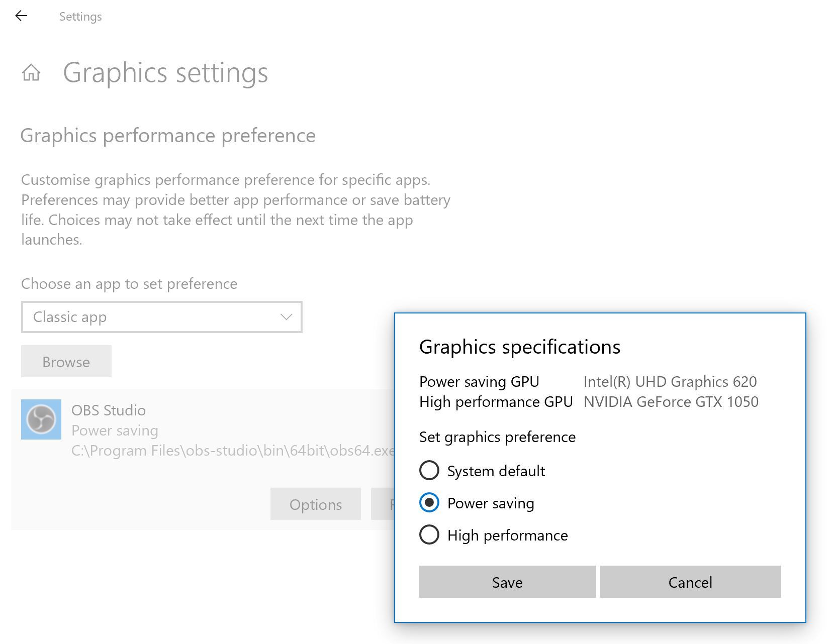This screenshot has width=833, height=644.
Task: Click the Graphics performance preference heading
Action: pyautogui.click(x=168, y=135)
